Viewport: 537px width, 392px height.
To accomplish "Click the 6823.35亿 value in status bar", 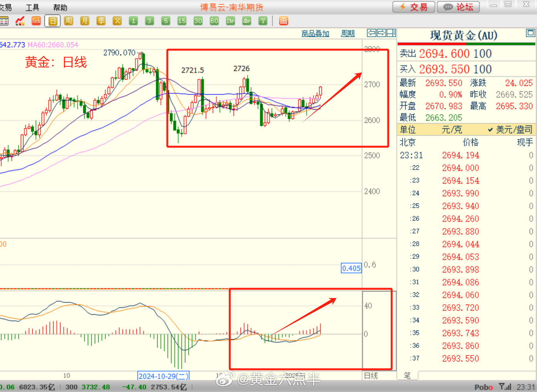I will (37, 387).
